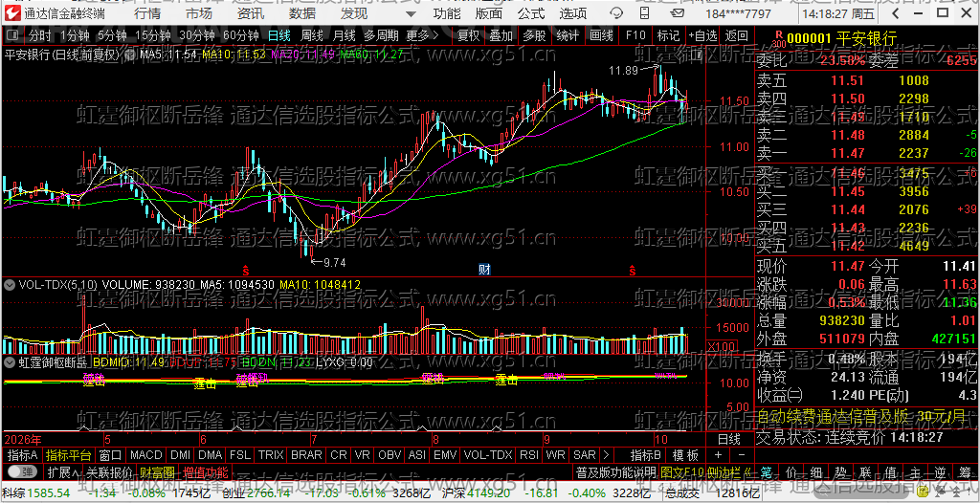Click the 筹 chip distribution icon
This screenshot has height=503, width=980.
click(965, 471)
